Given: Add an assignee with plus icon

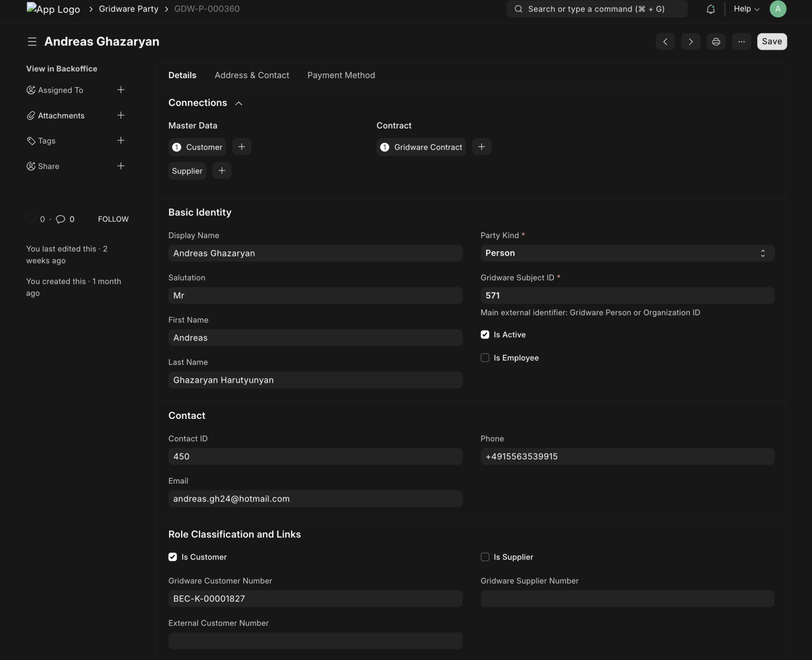Looking at the screenshot, I should click(121, 90).
